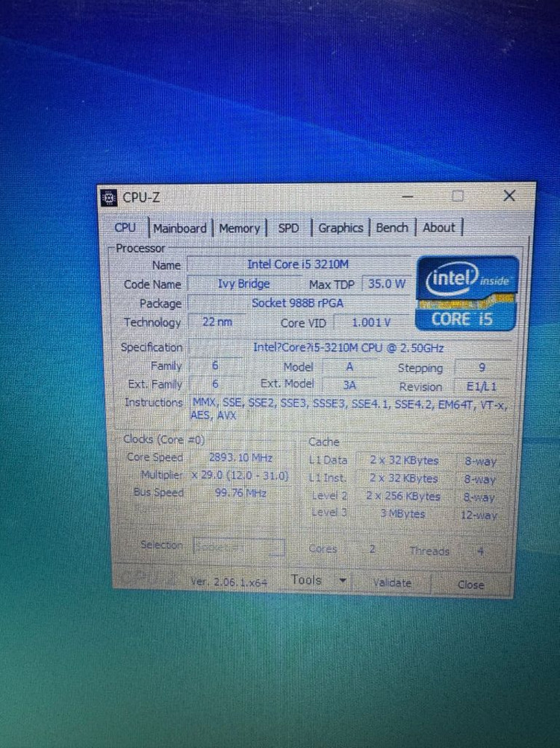Close the CPU-Z window with X

click(509, 196)
